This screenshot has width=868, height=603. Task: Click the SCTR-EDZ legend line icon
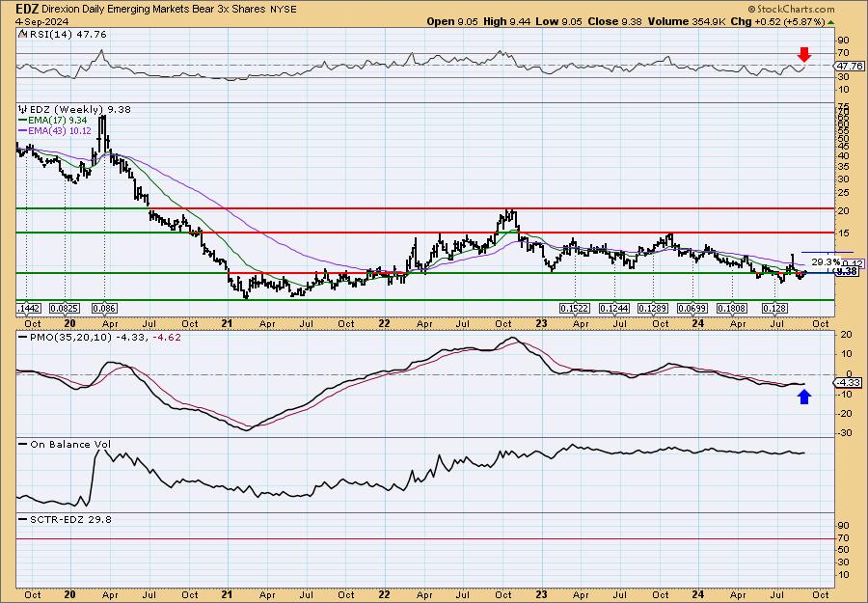tap(23, 519)
